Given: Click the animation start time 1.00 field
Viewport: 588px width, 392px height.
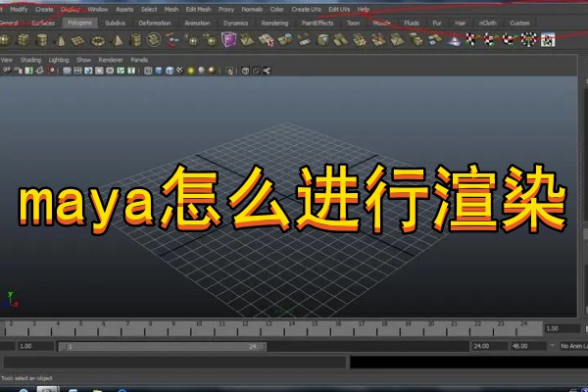Looking at the screenshot, I should (35, 346).
